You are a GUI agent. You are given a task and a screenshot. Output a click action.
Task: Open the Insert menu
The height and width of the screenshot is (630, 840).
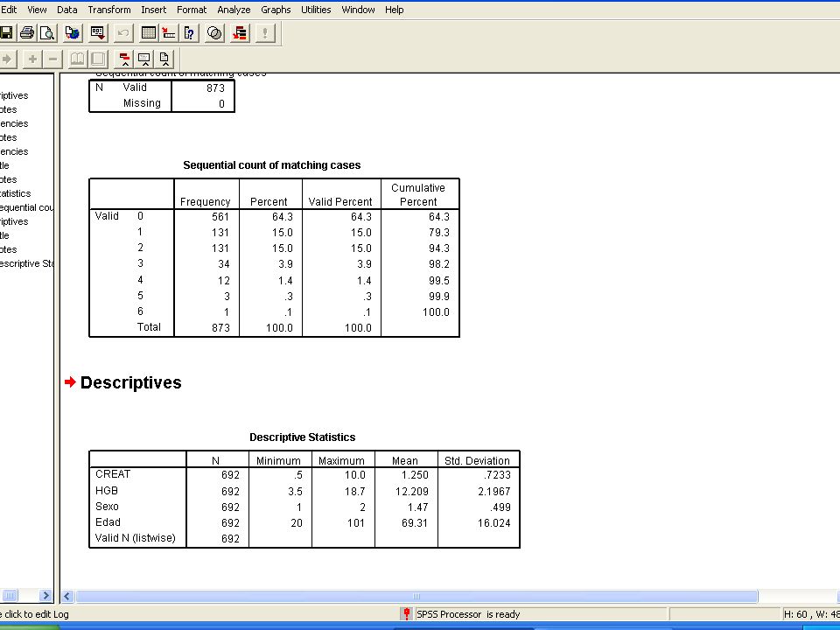pyautogui.click(x=154, y=10)
